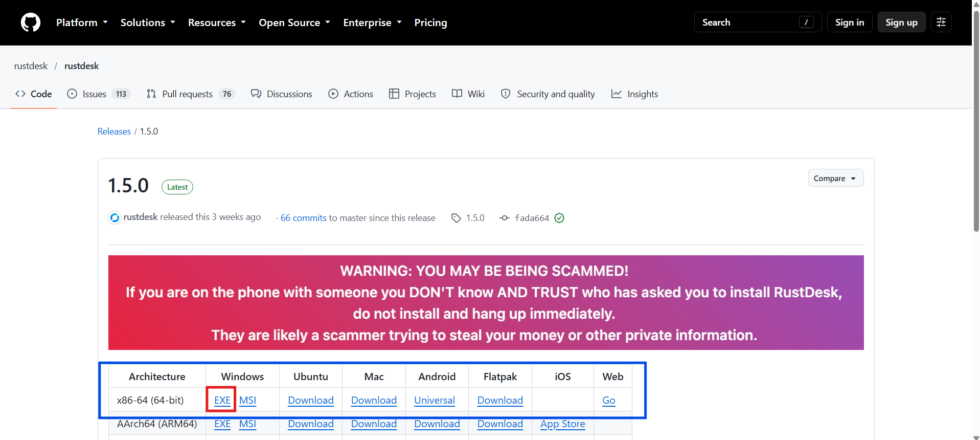Open the Discussions tab

click(281, 94)
